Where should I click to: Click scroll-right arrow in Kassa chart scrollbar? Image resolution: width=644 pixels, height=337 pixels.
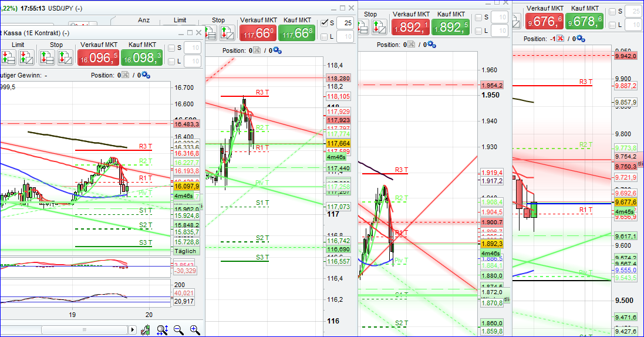132,329
